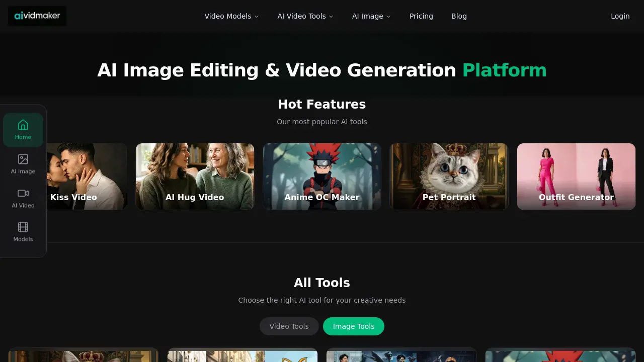Open the AI Video camera icon
644x362 pixels.
point(23,198)
